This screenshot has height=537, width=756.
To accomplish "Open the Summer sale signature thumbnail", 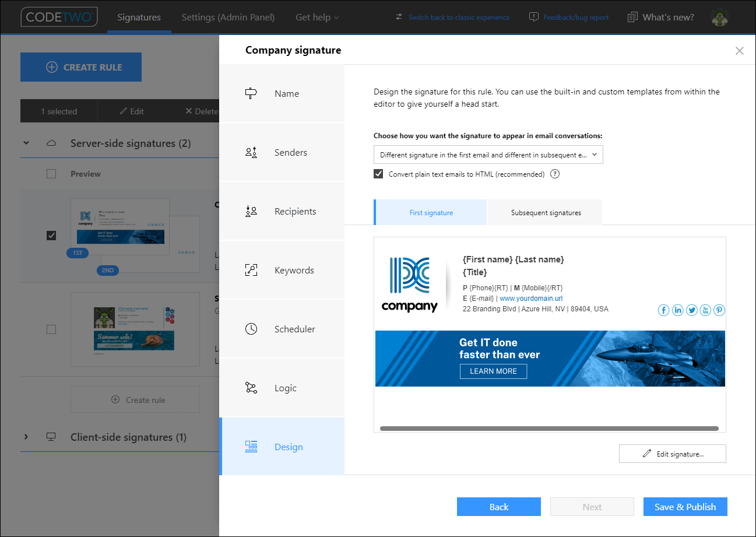I will pyautogui.click(x=135, y=329).
